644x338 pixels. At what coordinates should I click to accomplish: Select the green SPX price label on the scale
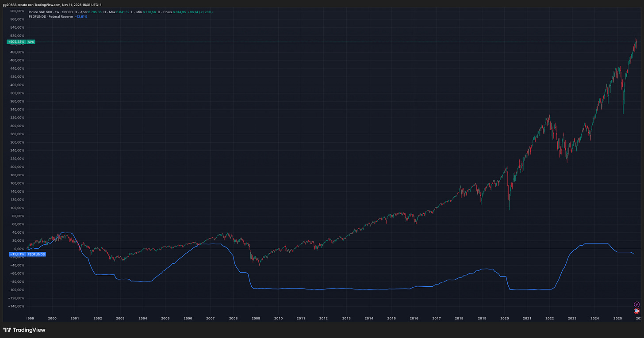(31, 42)
